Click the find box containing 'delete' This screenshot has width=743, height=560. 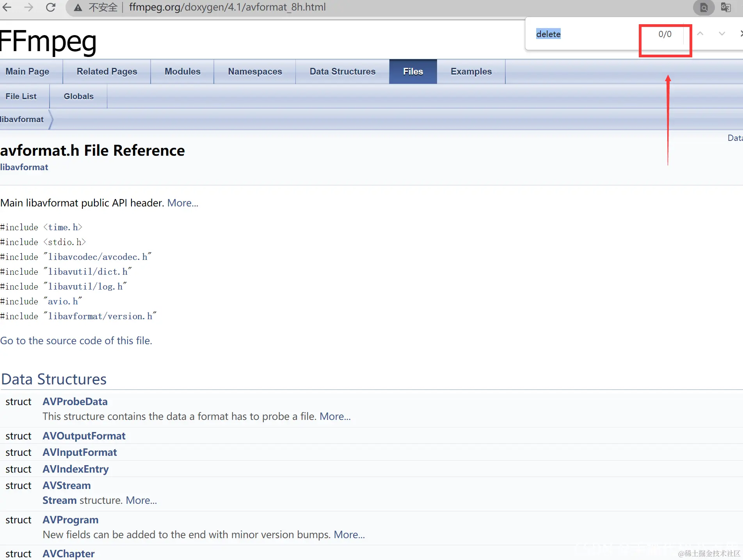[x=585, y=34]
